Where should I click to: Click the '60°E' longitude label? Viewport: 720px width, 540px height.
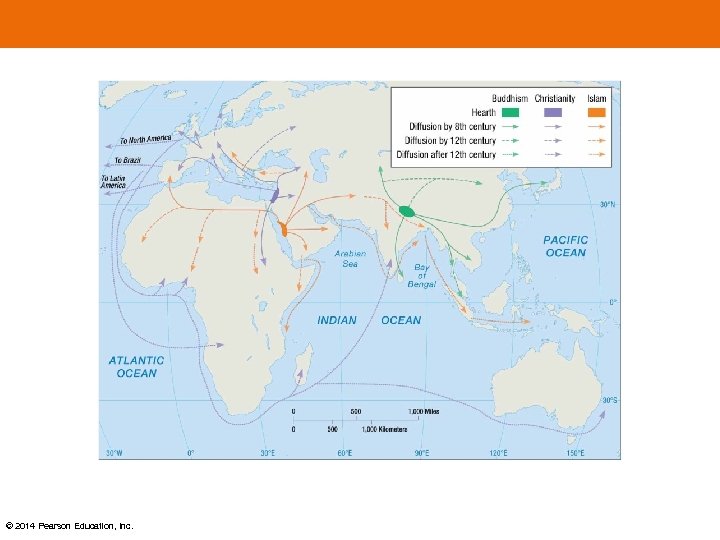[345, 453]
